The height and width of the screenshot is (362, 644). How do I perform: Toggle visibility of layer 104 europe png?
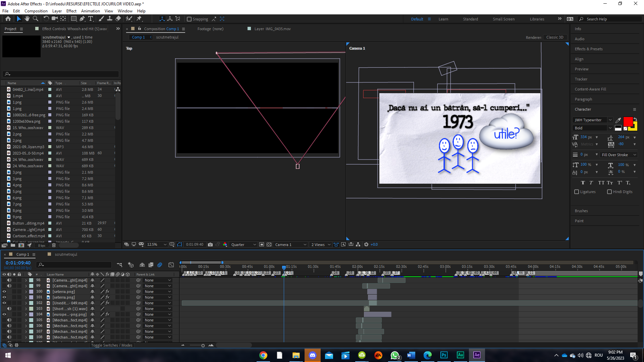point(4,314)
